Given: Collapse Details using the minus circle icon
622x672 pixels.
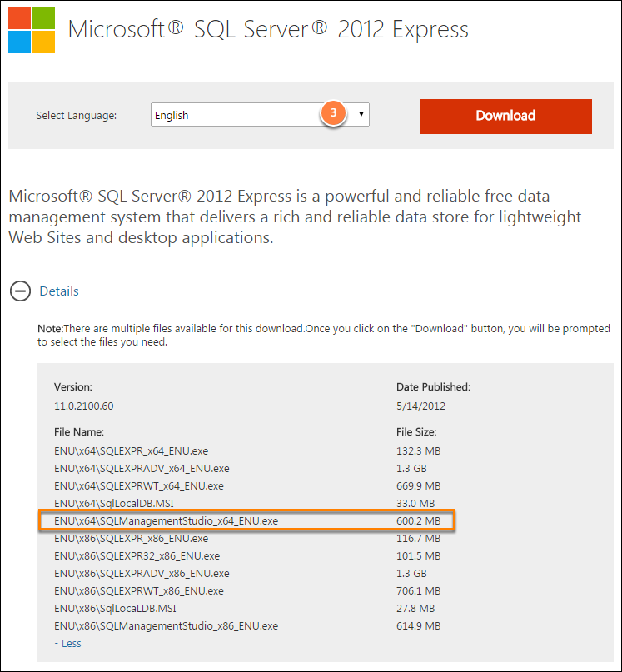Looking at the screenshot, I should (20, 291).
